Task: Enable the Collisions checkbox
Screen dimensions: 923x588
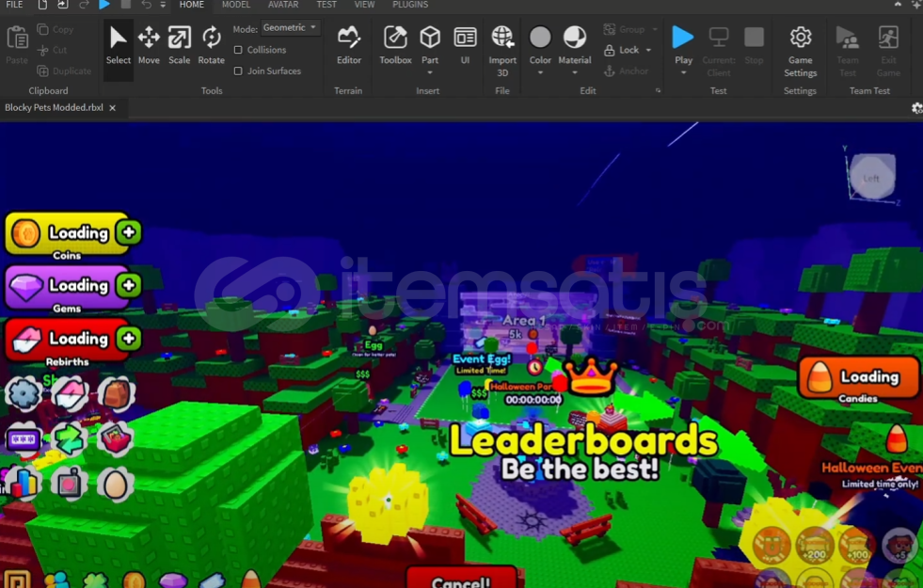Action: [x=238, y=50]
